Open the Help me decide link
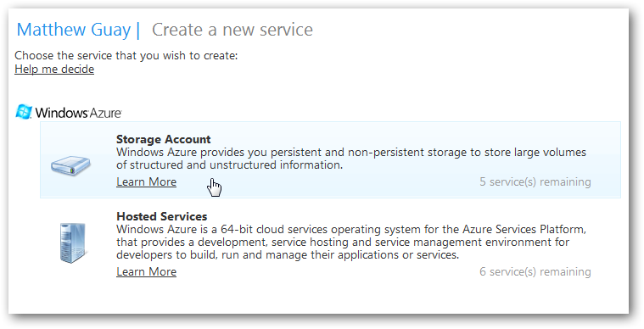The width and height of the screenshot is (644, 329). pyautogui.click(x=54, y=69)
